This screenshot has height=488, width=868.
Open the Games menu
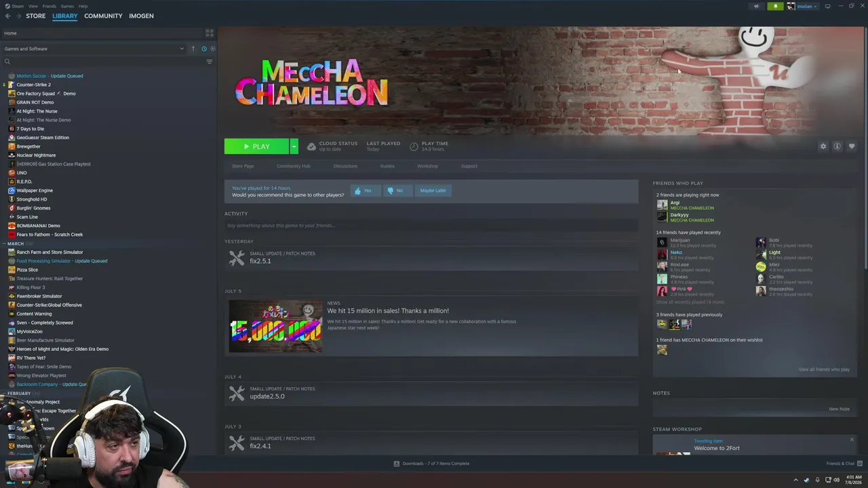tap(67, 6)
